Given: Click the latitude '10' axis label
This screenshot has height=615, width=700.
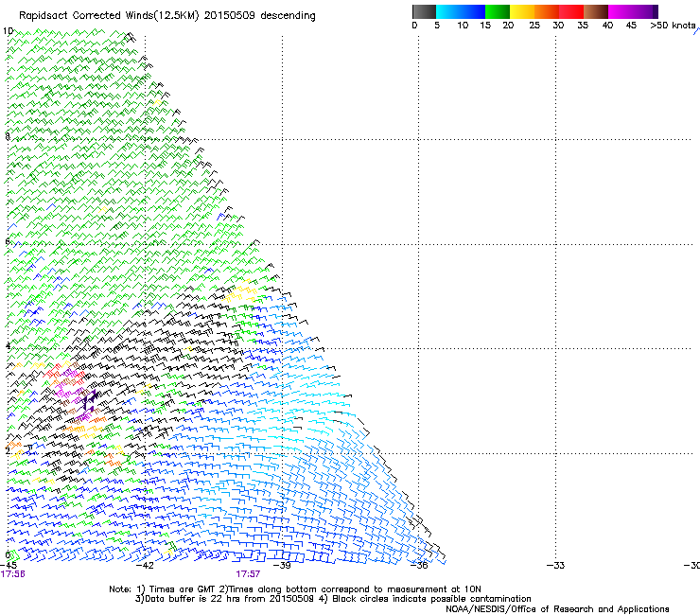Looking at the screenshot, I should click(x=8, y=31).
